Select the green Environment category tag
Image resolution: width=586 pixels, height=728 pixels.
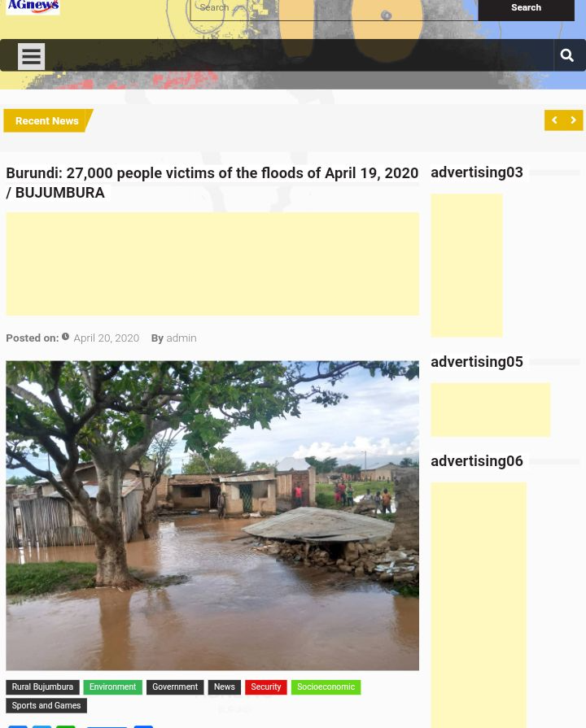(x=112, y=687)
